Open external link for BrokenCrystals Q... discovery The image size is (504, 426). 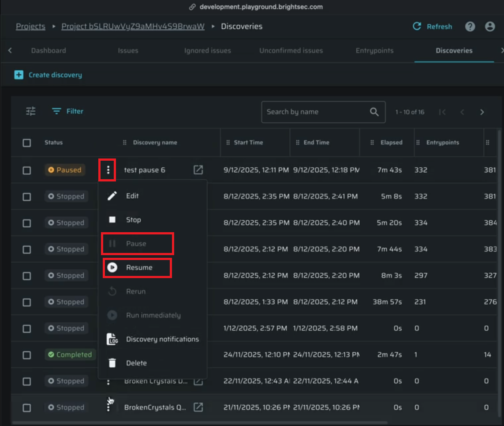(198, 407)
